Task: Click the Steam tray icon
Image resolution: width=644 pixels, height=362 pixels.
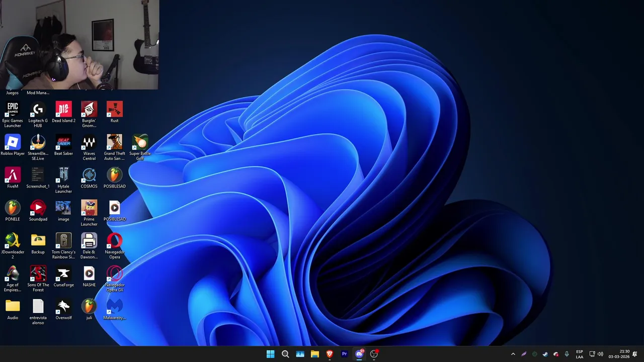Action: point(545,354)
